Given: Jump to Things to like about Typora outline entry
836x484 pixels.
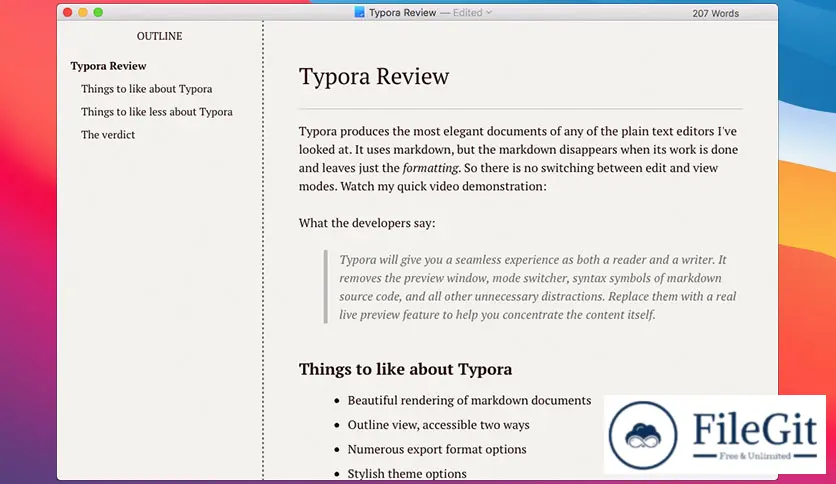Looking at the screenshot, I should click(x=147, y=89).
